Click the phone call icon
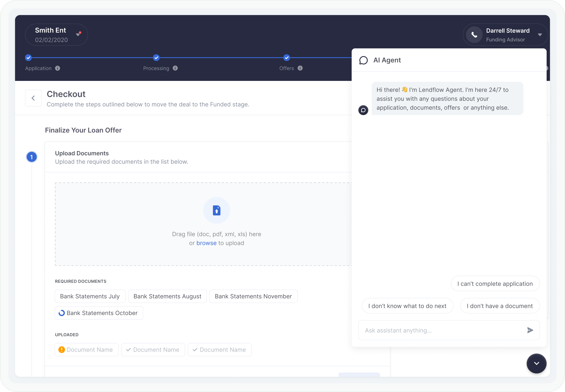The height and width of the screenshot is (392, 565). (x=474, y=35)
